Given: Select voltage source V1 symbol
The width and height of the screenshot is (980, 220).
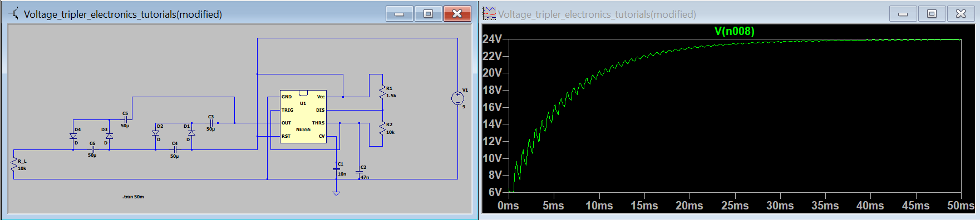Looking at the screenshot, I should (457, 98).
